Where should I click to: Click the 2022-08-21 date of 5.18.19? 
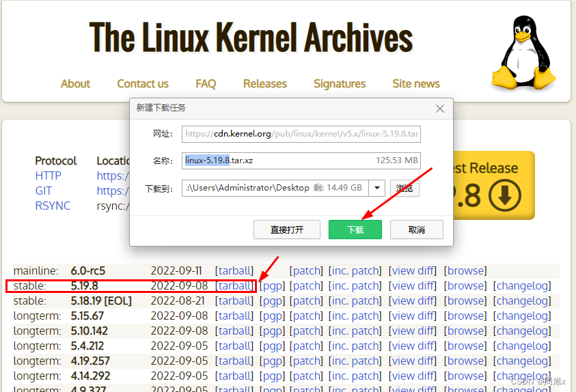pyautogui.click(x=178, y=301)
